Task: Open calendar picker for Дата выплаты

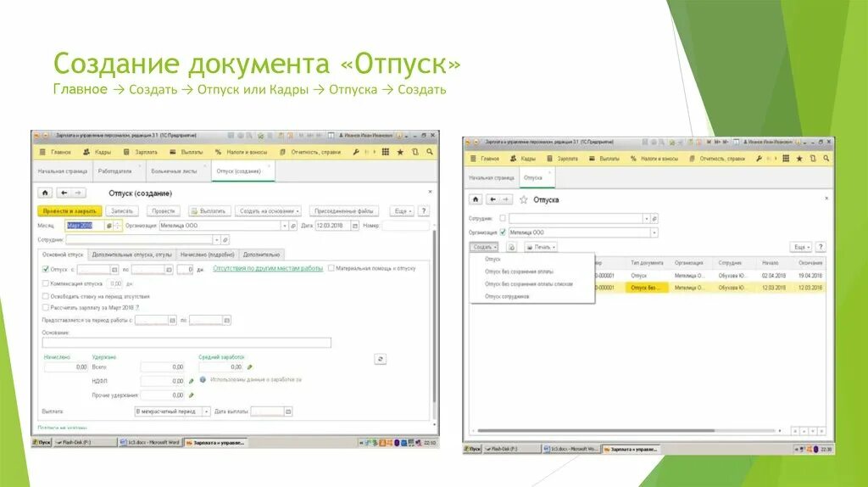Action: pos(288,411)
